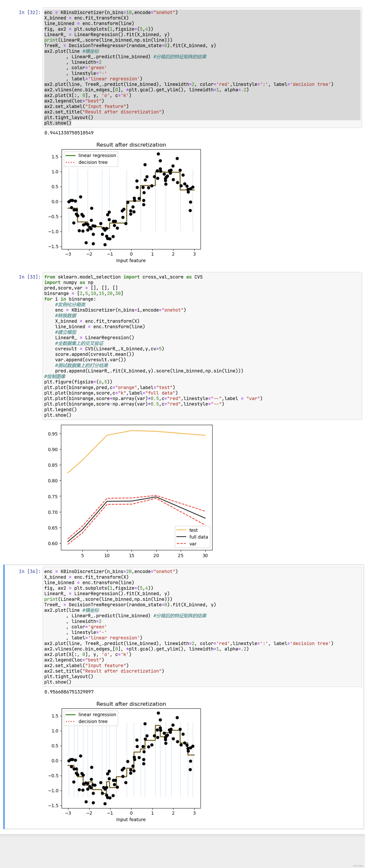The image size is (365, 868).
Task: Click the 'var.append(cvresult.var())' code line
Action: coord(91,360)
